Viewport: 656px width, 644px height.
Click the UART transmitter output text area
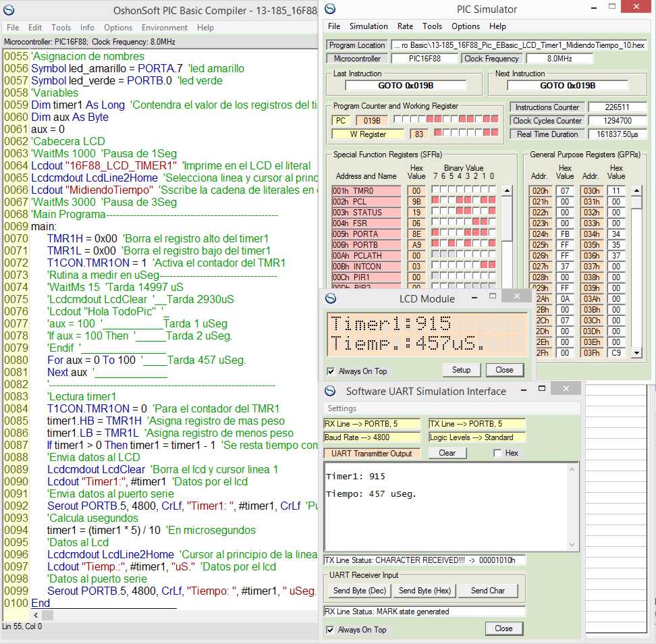(452, 507)
